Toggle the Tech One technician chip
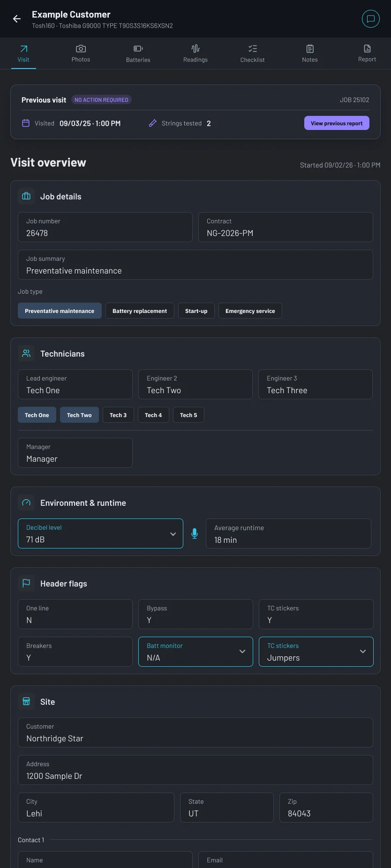391x868 pixels. coord(37,415)
